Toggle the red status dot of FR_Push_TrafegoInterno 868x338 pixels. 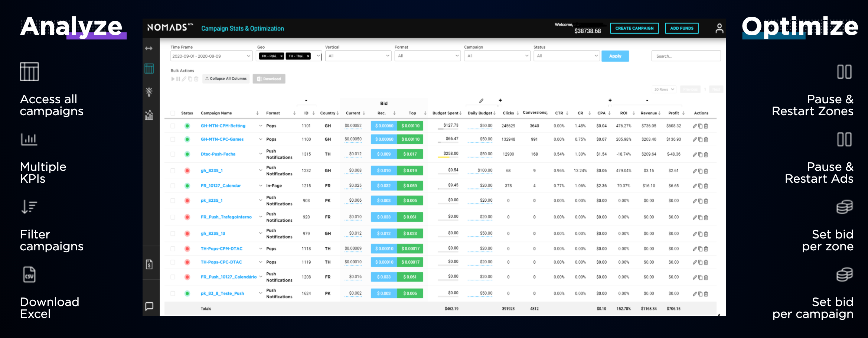click(x=187, y=217)
